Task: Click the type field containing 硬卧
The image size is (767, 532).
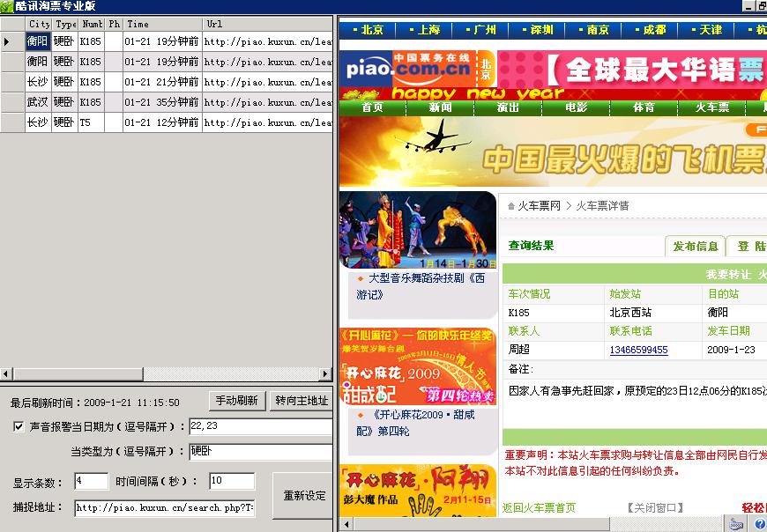Action: 261,451
